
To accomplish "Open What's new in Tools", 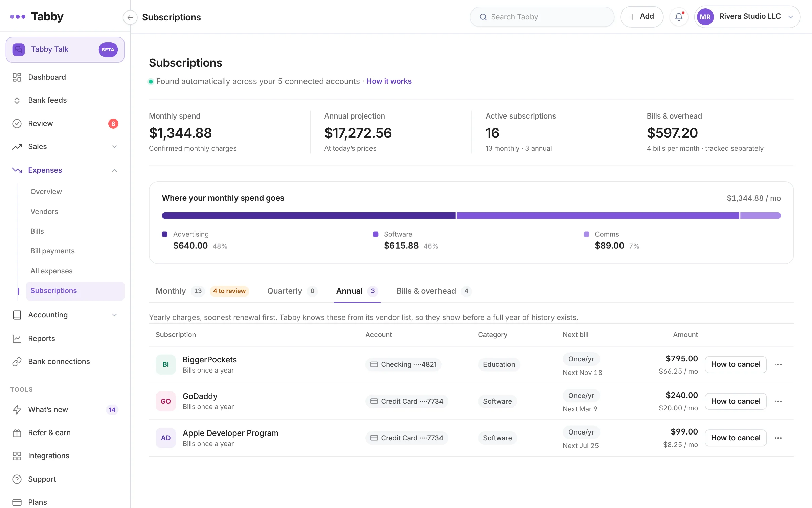I will pos(65,409).
